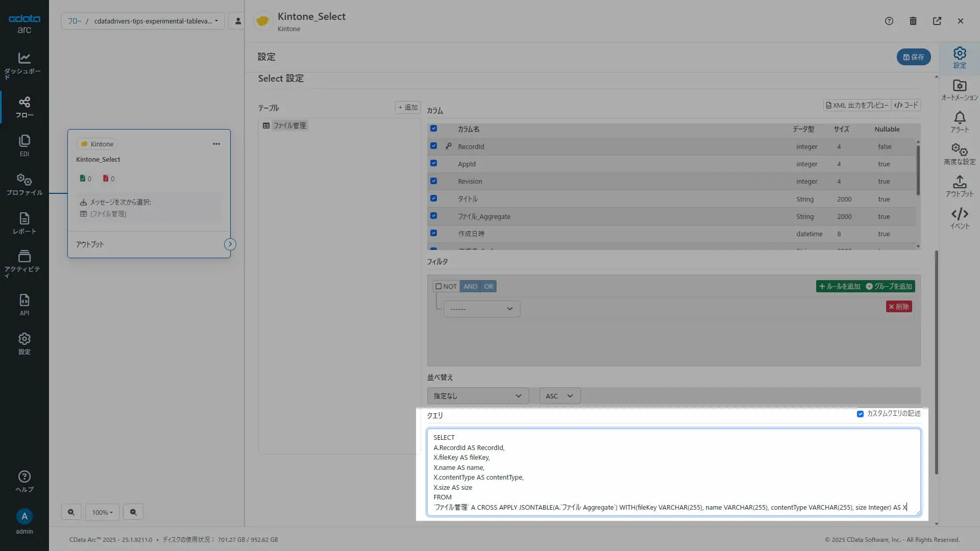Screen dimensions: 980x551
Task: Click the add rule button
Action: [839, 286]
